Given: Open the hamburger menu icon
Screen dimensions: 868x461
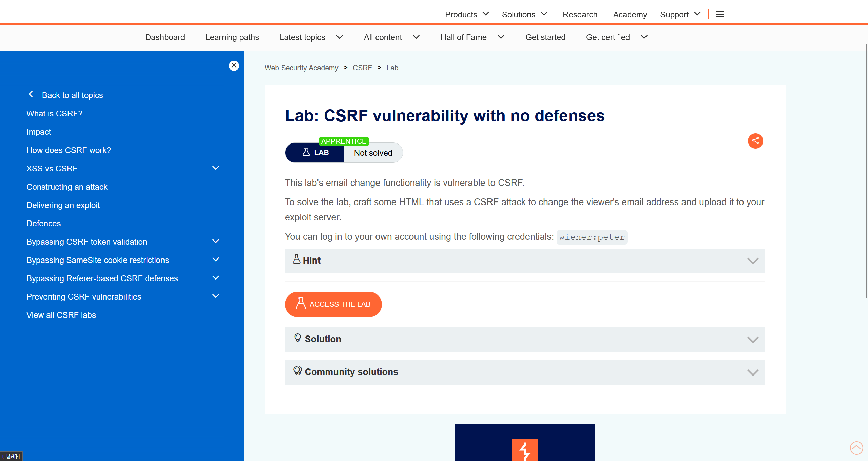Looking at the screenshot, I should tap(720, 14).
